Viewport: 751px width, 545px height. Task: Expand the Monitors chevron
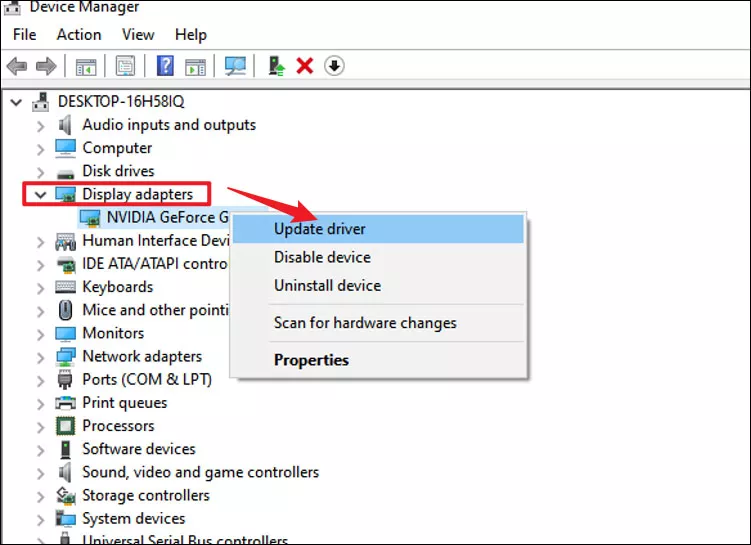[41, 334]
